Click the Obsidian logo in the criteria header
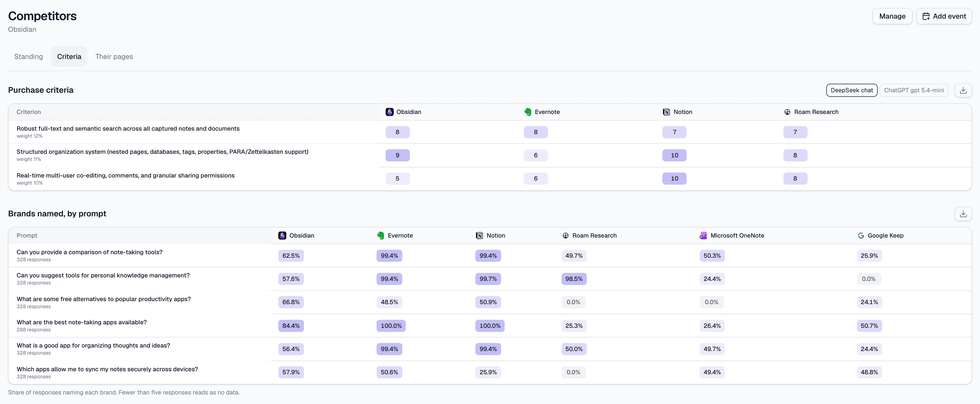 pos(389,112)
